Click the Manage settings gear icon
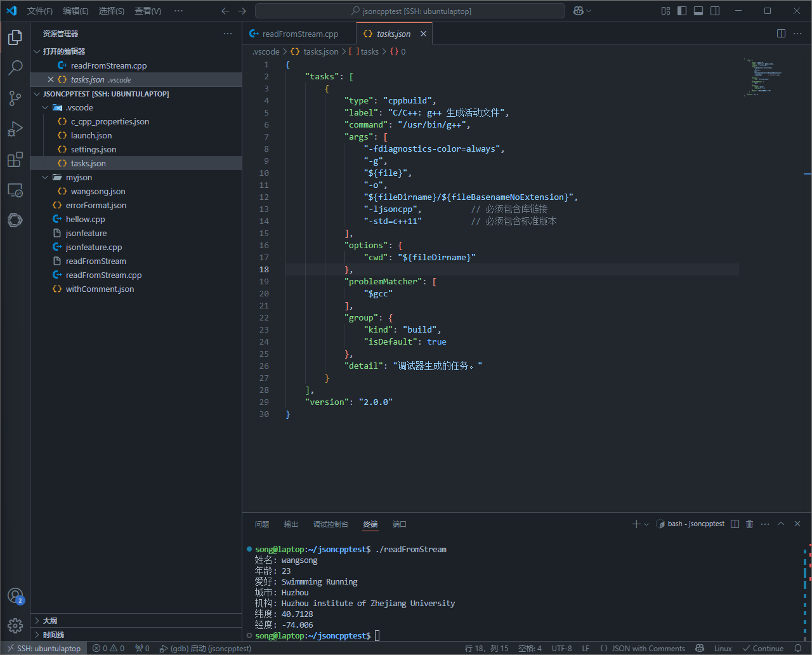This screenshot has width=812, height=655. 15,625
